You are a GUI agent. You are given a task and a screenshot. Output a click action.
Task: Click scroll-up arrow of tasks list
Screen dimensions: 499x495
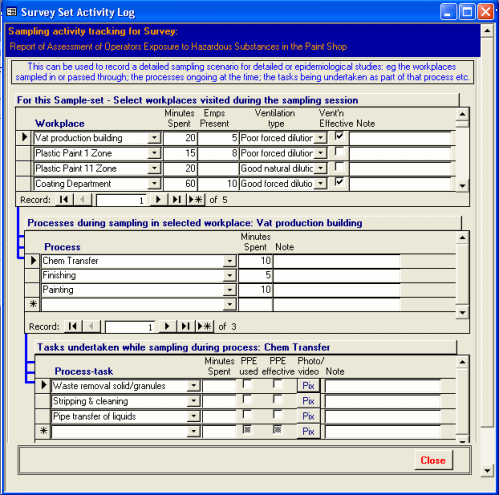pos(462,362)
